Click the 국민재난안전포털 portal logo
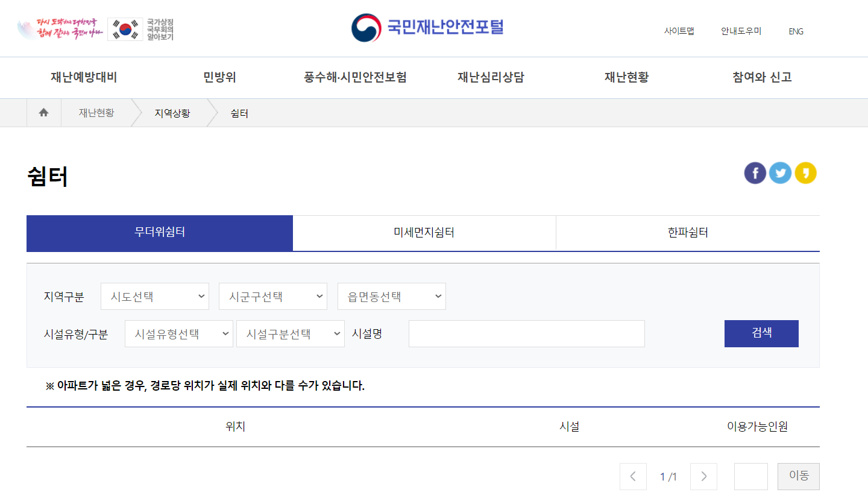Screen dimensions: 868x501 click(x=427, y=28)
